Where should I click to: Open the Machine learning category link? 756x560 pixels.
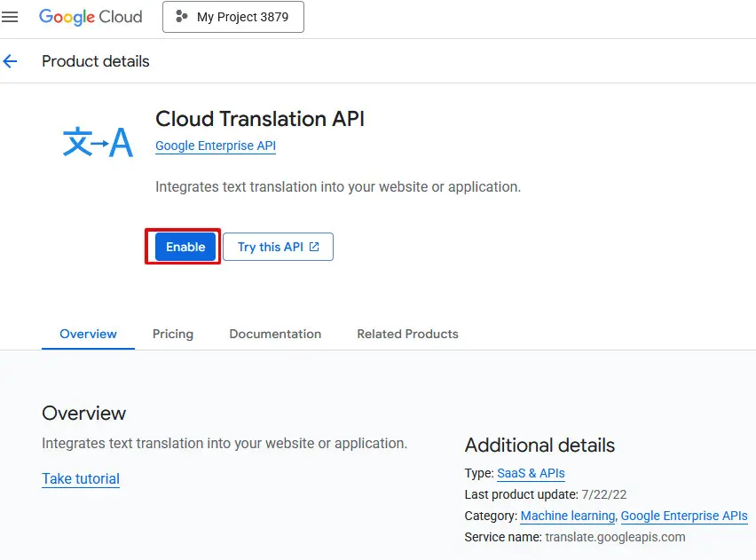(x=568, y=516)
